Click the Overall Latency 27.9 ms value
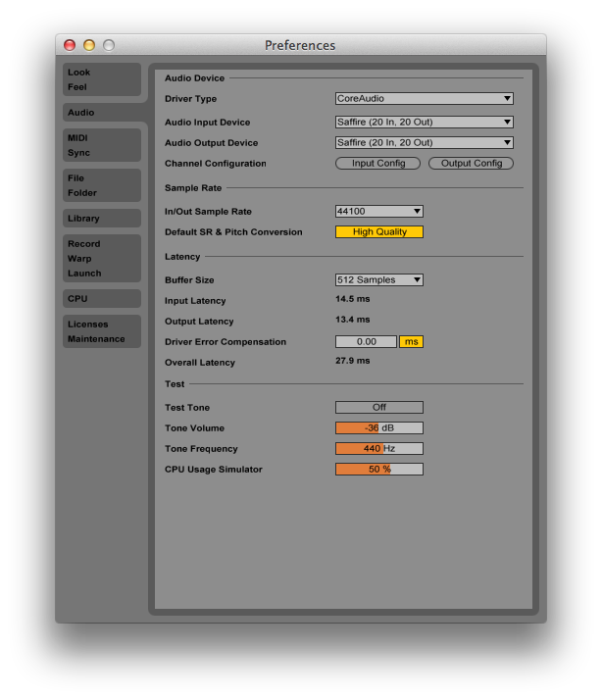This screenshot has height=700, width=602. point(353,360)
